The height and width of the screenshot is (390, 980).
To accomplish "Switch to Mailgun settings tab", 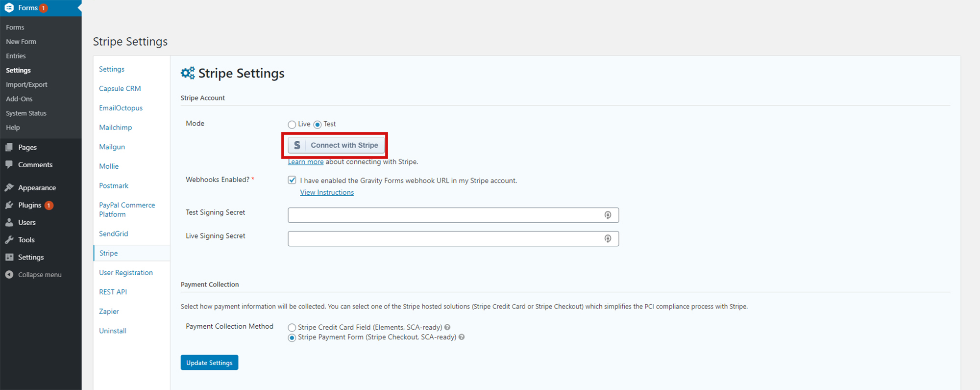I will click(x=112, y=147).
